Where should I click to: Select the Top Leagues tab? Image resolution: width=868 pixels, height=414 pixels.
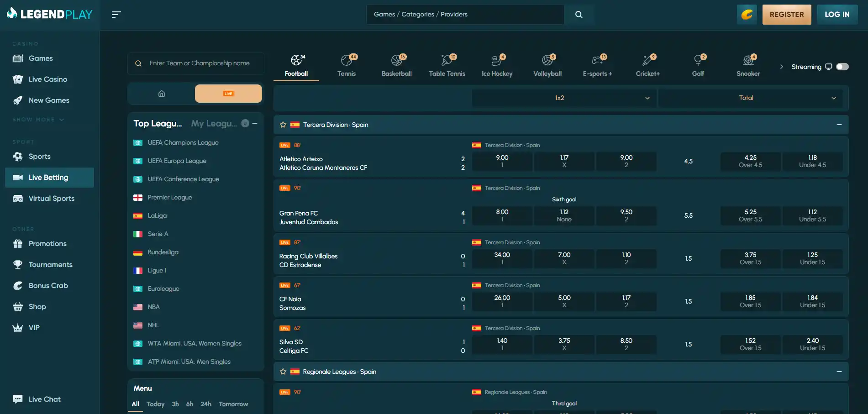coord(158,123)
